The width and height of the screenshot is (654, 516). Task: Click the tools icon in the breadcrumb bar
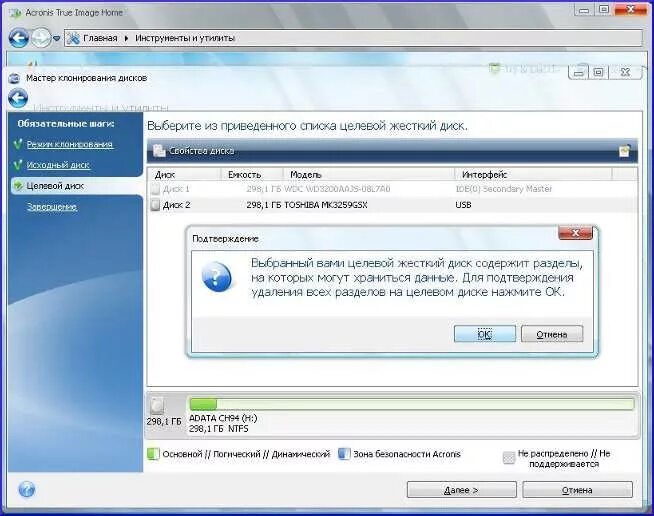pyautogui.click(x=73, y=38)
